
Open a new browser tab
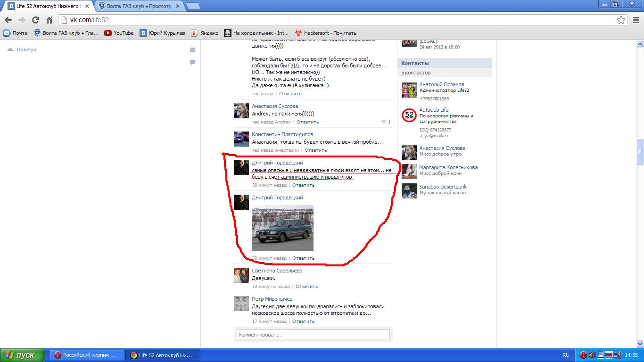click(x=193, y=6)
